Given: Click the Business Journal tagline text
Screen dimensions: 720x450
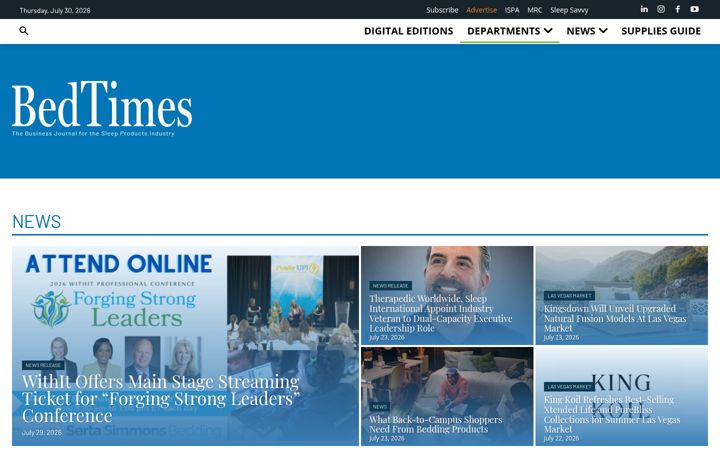Looking at the screenshot, I should (x=93, y=134).
